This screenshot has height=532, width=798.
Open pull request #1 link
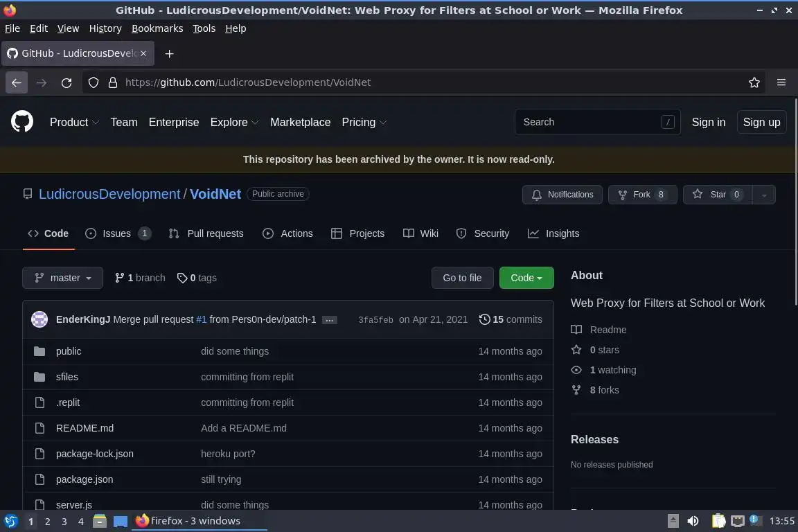pos(202,320)
